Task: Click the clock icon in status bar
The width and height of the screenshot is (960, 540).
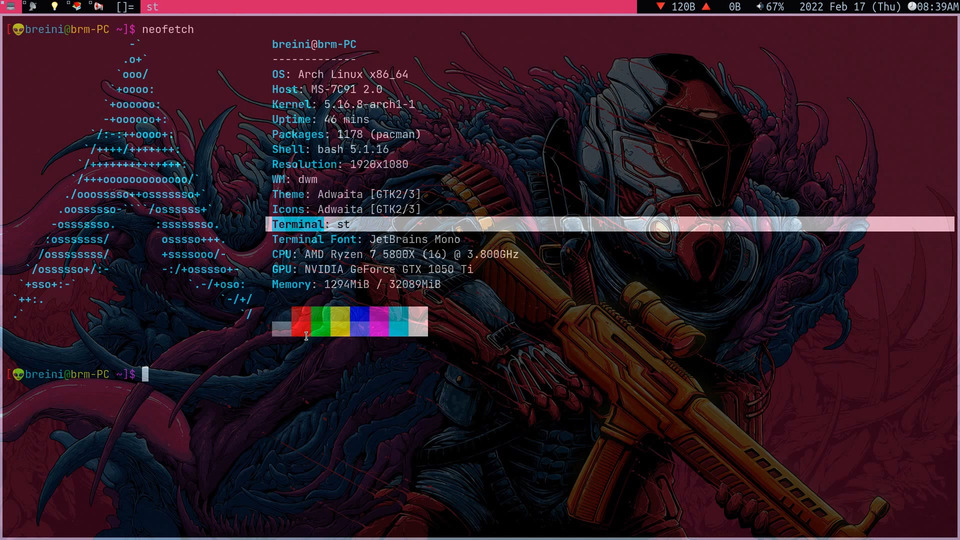Action: [912, 7]
